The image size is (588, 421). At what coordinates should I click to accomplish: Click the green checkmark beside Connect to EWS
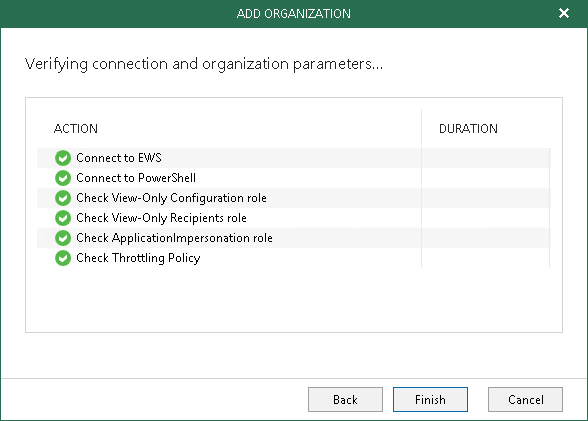click(x=63, y=158)
